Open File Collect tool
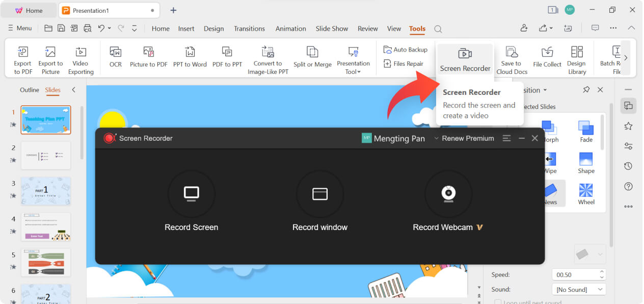The height and width of the screenshot is (304, 644). pyautogui.click(x=547, y=52)
